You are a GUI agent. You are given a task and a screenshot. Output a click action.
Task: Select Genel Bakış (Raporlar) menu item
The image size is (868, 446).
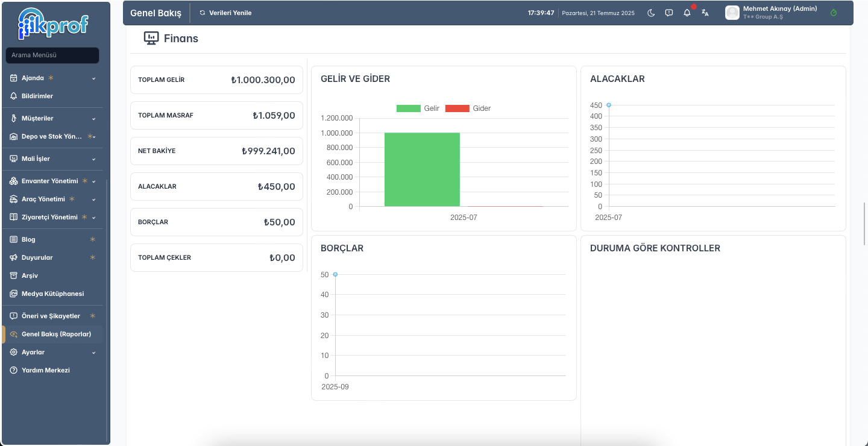click(53, 334)
